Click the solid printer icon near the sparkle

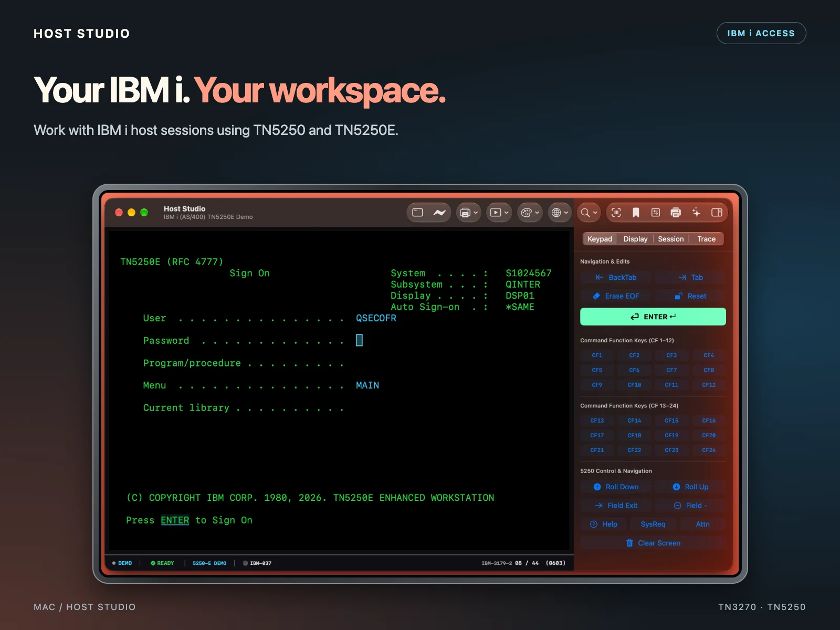(676, 213)
